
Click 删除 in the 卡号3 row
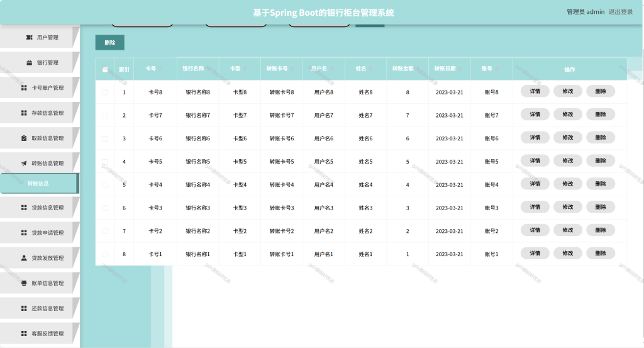pos(601,207)
